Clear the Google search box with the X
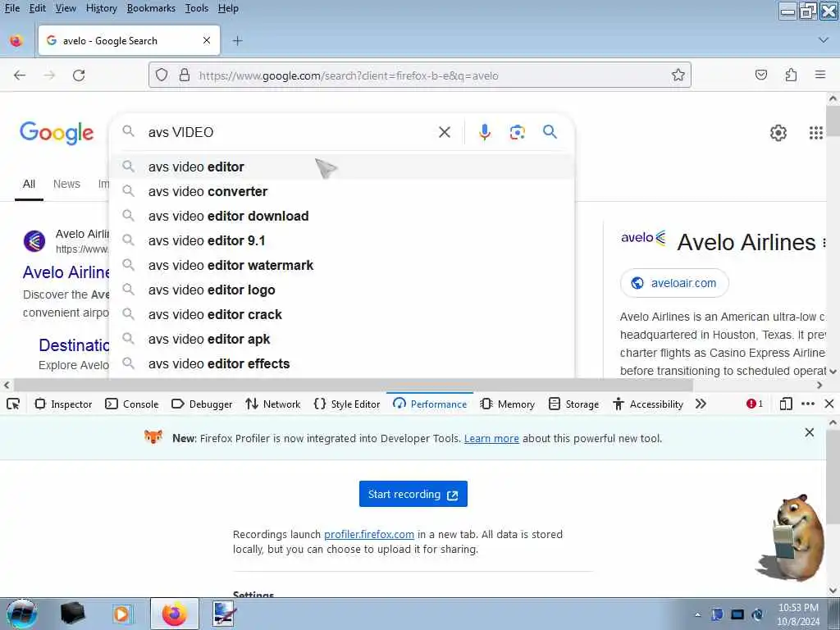This screenshot has height=630, width=840. click(x=445, y=132)
